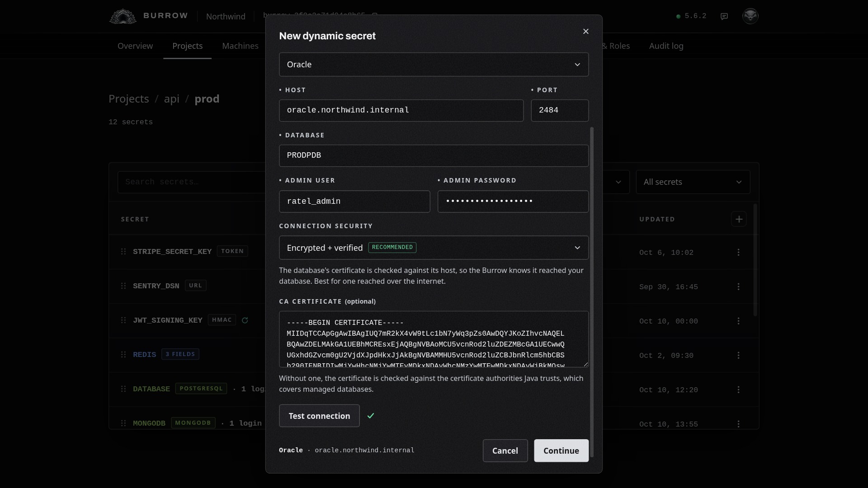Open the All secrets filter dropdown
868x488 pixels.
(693, 182)
